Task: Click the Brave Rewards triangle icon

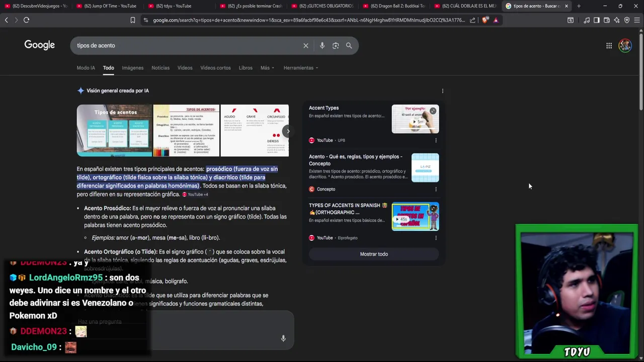Action: (496, 20)
